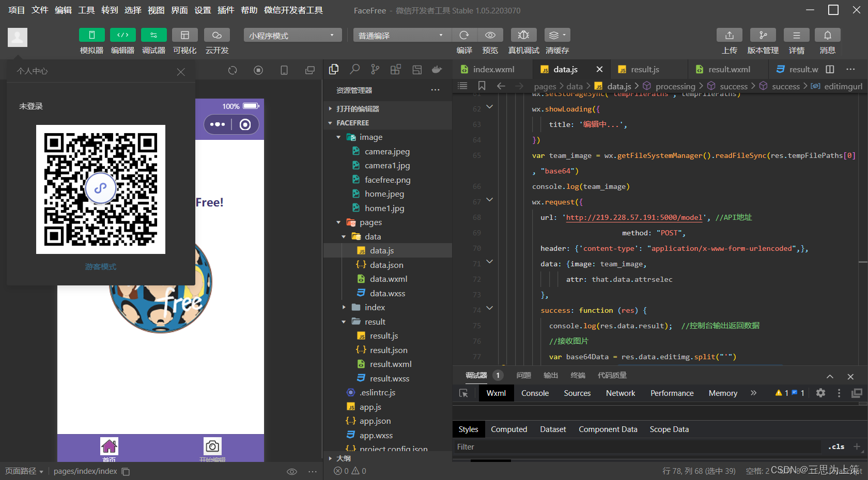The image size is (868, 480).
Task: Open facefree.png in the file tree
Action: click(388, 180)
